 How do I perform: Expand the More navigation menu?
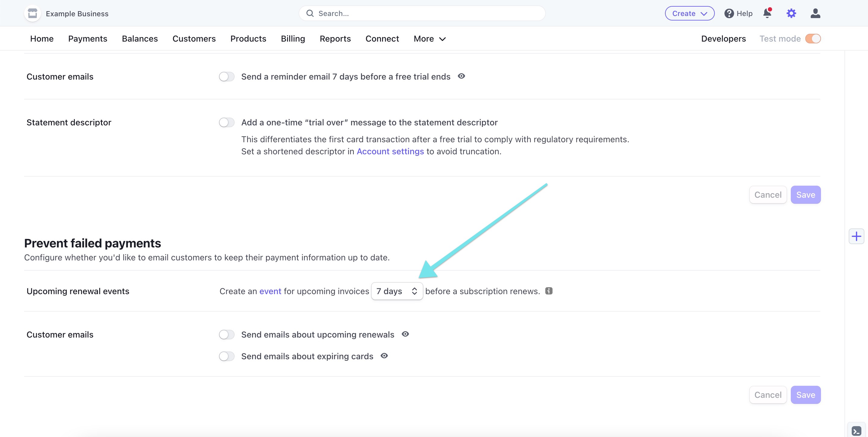[x=429, y=39]
